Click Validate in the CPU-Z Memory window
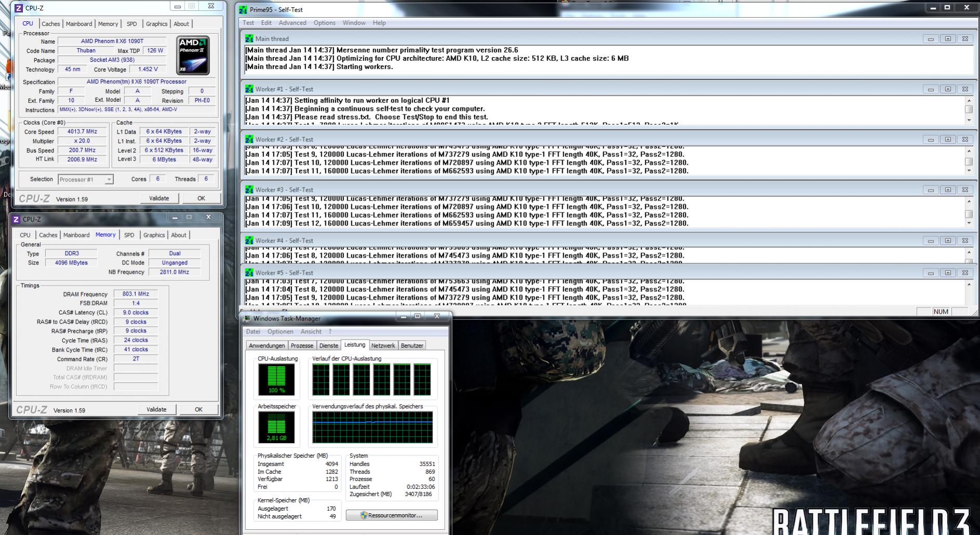 pyautogui.click(x=156, y=409)
